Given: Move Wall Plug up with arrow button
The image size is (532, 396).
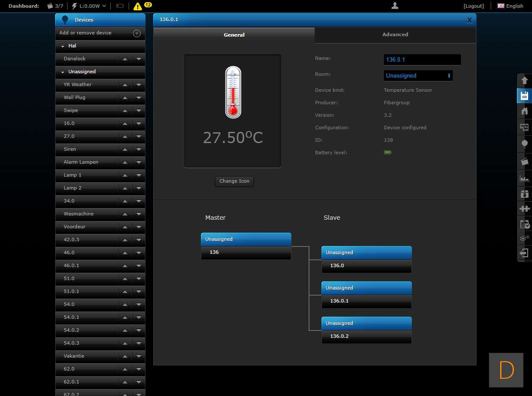Looking at the screenshot, I should [125, 98].
